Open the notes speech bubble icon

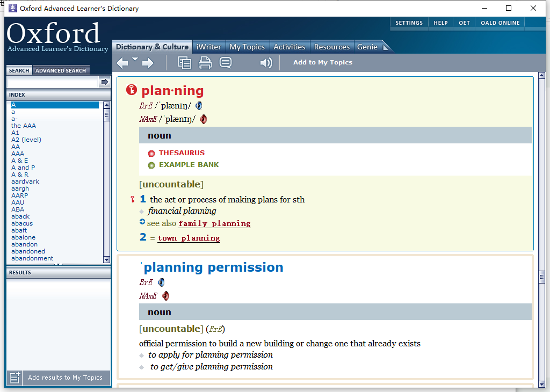tap(226, 63)
